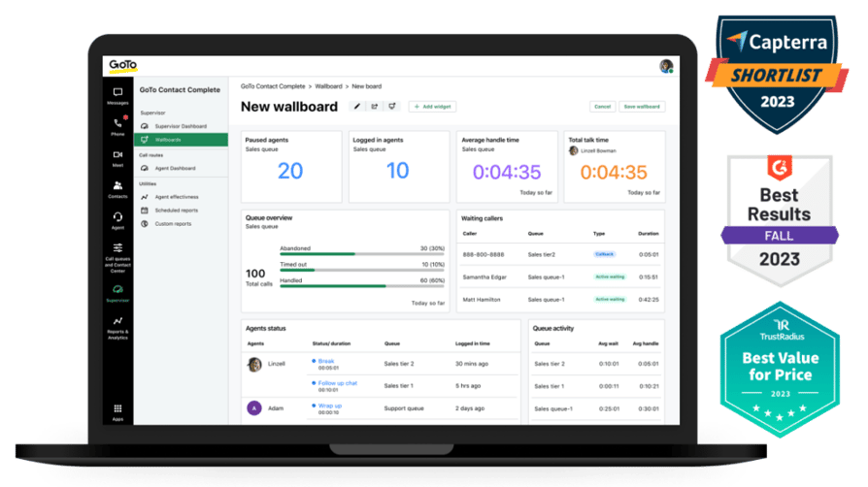Image resolution: width=868 pixels, height=487 pixels.
Task: Click Sales tier 2 row in Queue activity
Action: point(596,364)
